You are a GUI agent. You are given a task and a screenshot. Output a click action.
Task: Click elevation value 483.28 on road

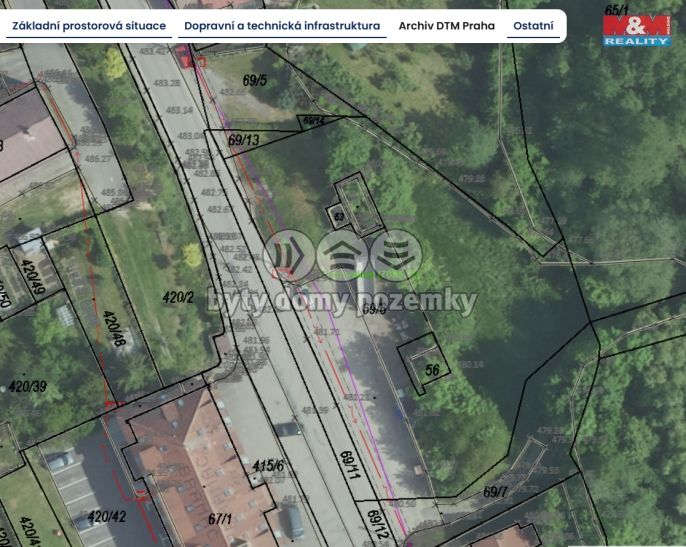tap(167, 83)
